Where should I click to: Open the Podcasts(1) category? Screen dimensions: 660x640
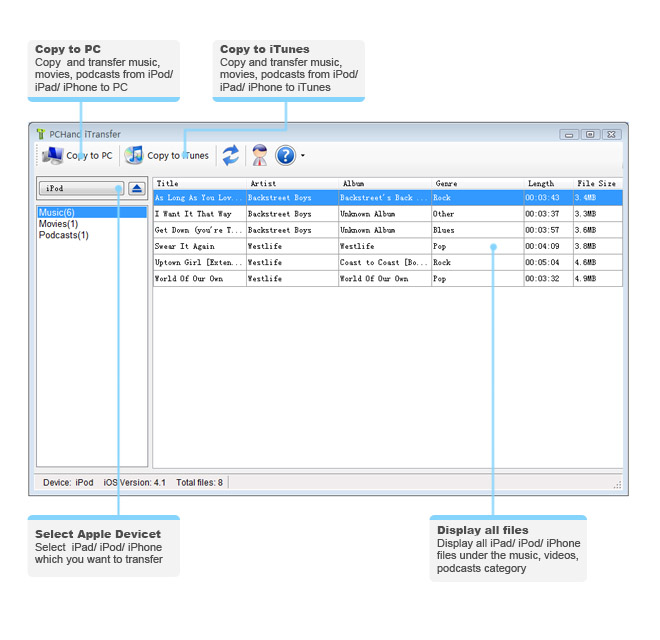(x=64, y=235)
